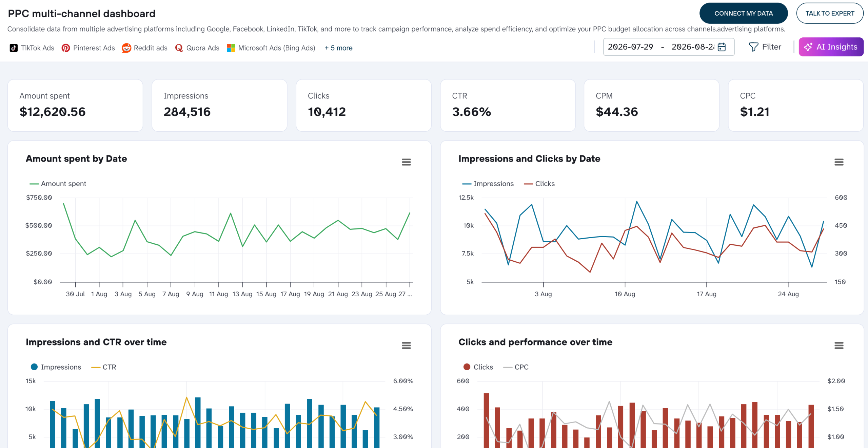This screenshot has width=868, height=448.
Task: Click the Microsoft Ads (Bing Ads) label
Action: point(277,48)
